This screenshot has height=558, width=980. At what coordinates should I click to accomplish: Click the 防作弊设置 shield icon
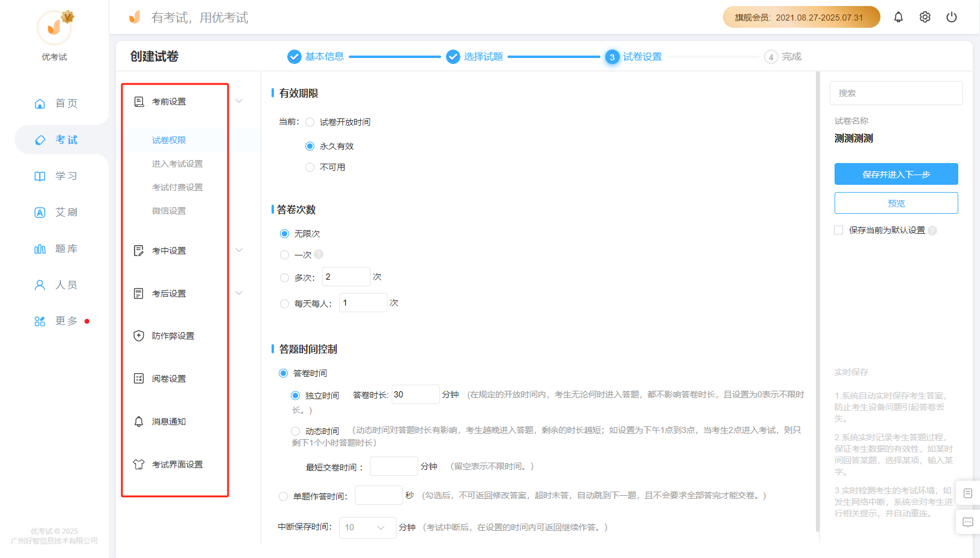[139, 336]
